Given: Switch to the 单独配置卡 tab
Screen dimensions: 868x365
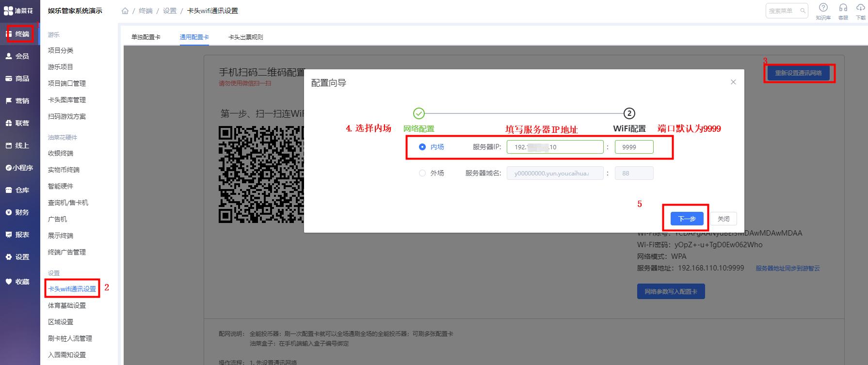Looking at the screenshot, I should pos(146,37).
